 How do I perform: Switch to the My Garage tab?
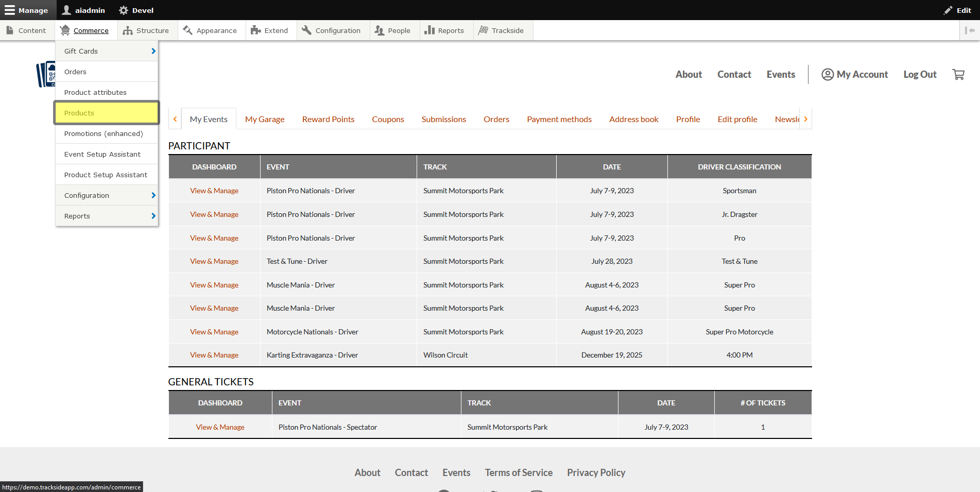(265, 119)
